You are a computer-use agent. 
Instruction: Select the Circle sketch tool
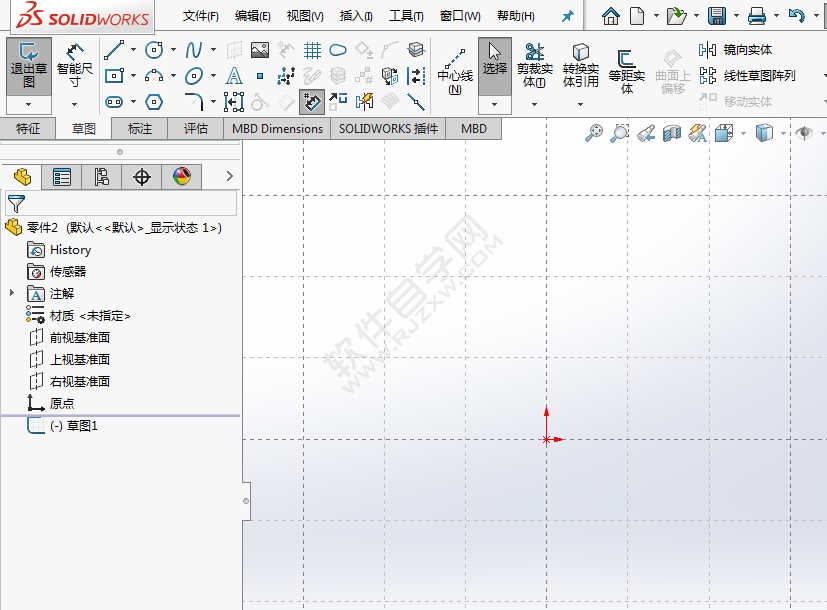point(154,49)
